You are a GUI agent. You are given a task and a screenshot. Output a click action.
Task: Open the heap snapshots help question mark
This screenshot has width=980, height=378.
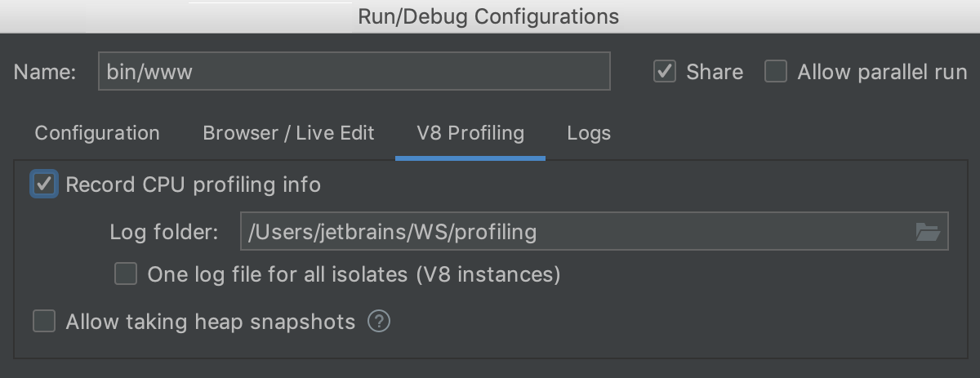[x=379, y=322]
